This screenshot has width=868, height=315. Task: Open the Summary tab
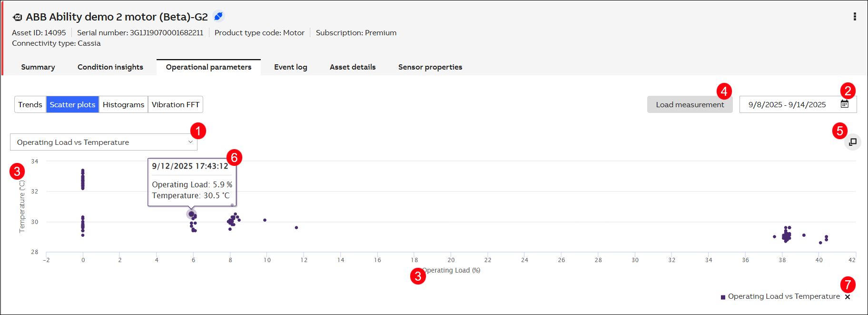[x=38, y=67]
